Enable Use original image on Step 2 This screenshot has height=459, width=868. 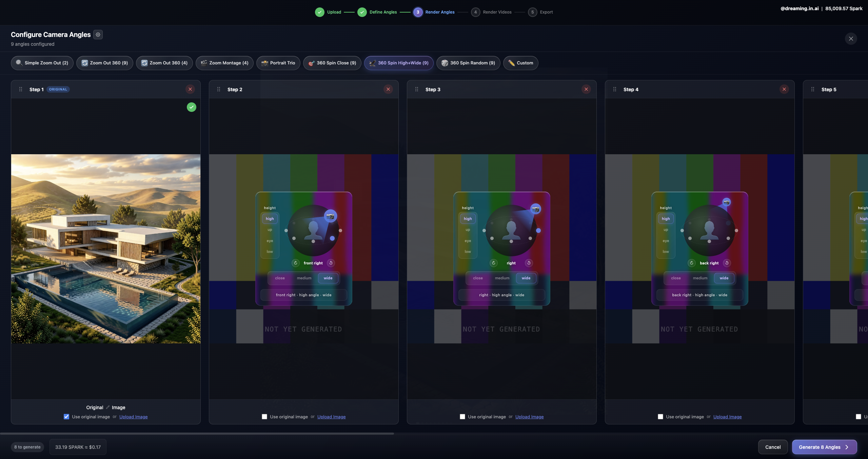(x=264, y=417)
